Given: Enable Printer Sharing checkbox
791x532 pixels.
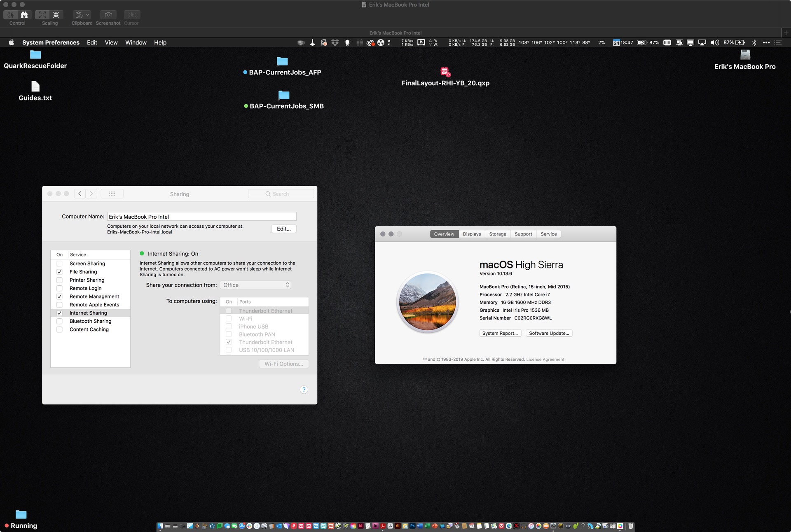Looking at the screenshot, I should click(59, 280).
